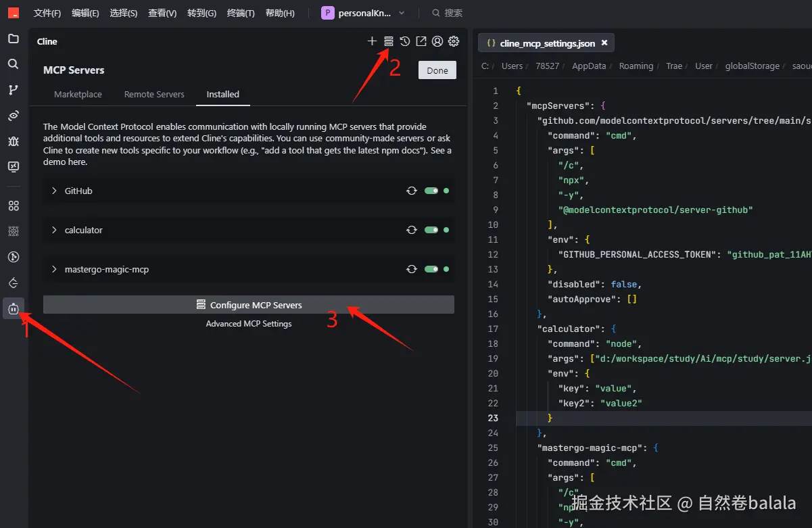Image resolution: width=812 pixels, height=528 pixels.
Task: Click the 78527 breadcrumb segment
Action: click(548, 66)
